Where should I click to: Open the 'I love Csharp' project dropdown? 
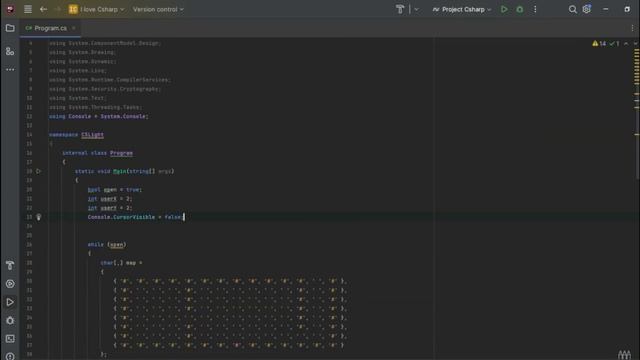click(96, 9)
